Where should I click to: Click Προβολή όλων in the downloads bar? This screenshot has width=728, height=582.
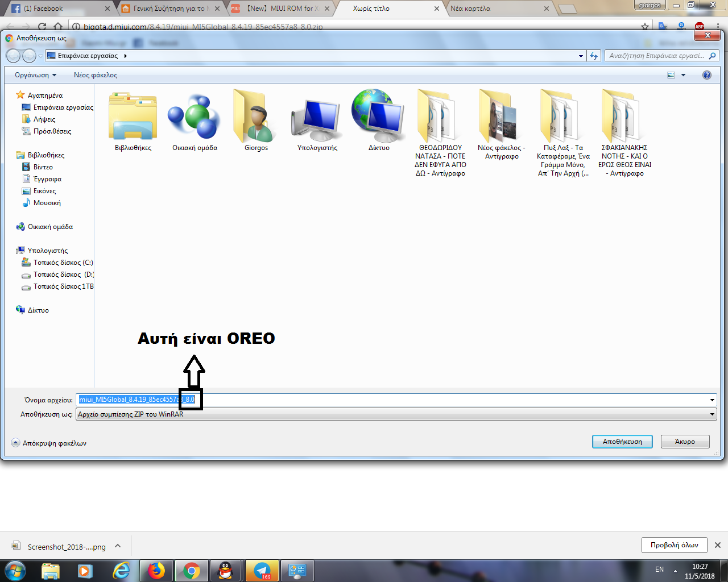674,545
